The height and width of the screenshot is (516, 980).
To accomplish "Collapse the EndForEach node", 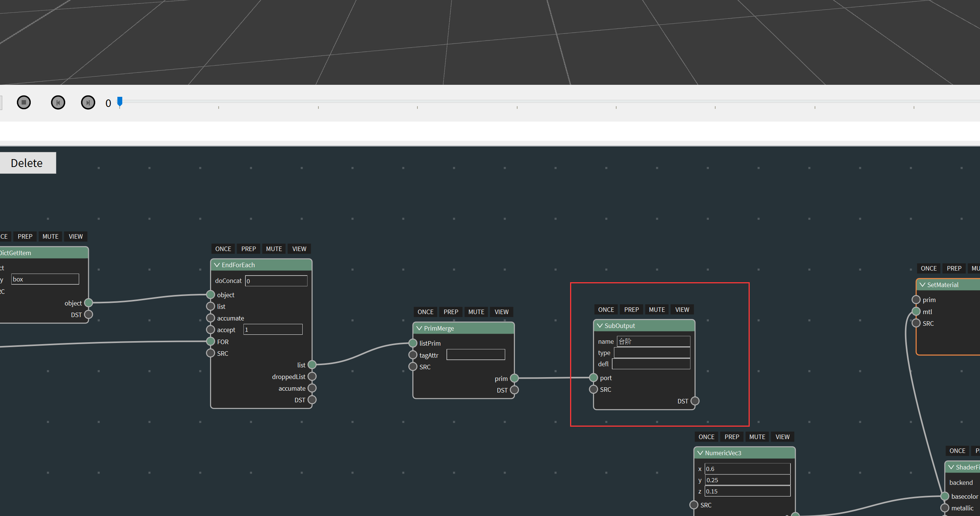I will (x=217, y=265).
